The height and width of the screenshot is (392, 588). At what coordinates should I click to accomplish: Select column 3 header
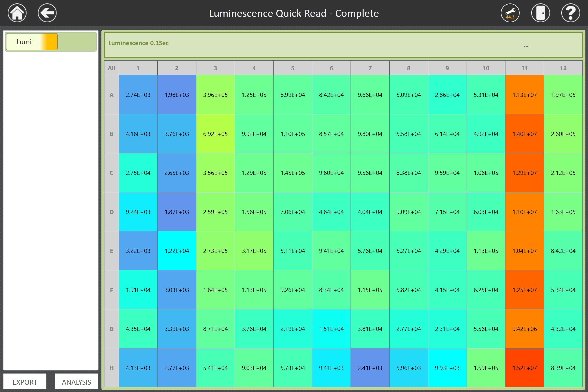click(x=215, y=68)
